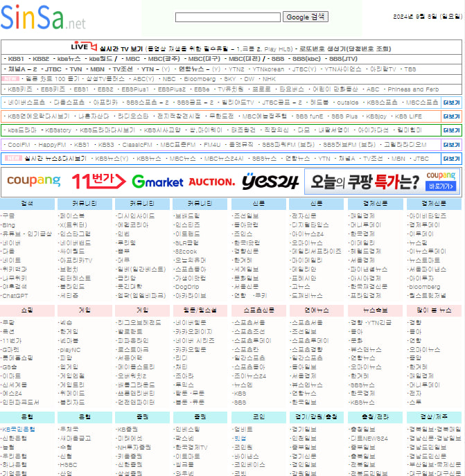
Task: Open the CoolFM radio link
Action: [19, 145]
